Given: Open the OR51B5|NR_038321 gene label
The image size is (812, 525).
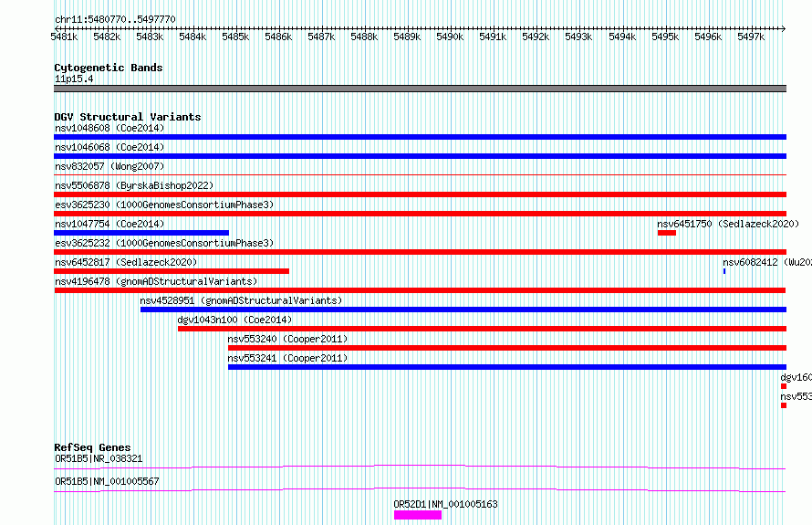Looking at the screenshot, I should pyautogui.click(x=99, y=458).
